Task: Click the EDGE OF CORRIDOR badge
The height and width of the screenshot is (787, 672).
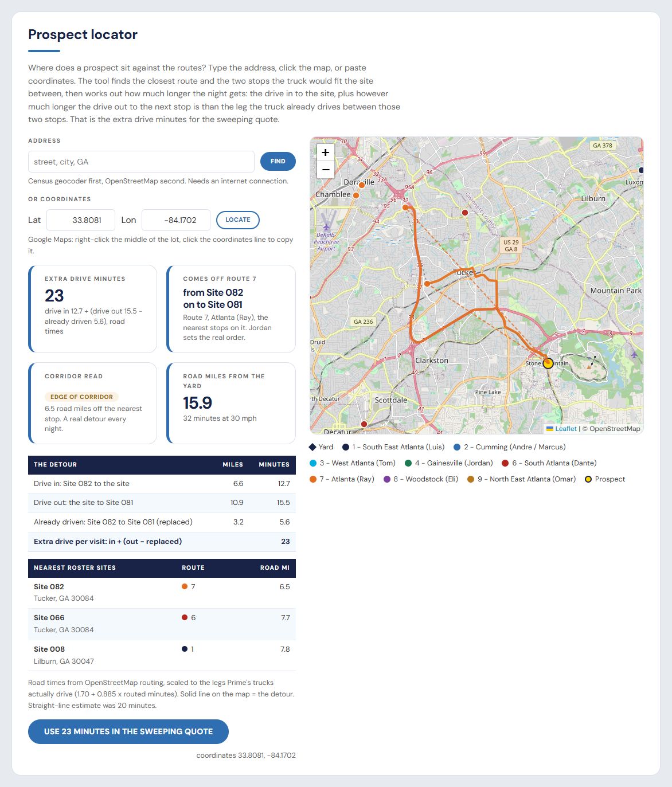Action: (81, 397)
